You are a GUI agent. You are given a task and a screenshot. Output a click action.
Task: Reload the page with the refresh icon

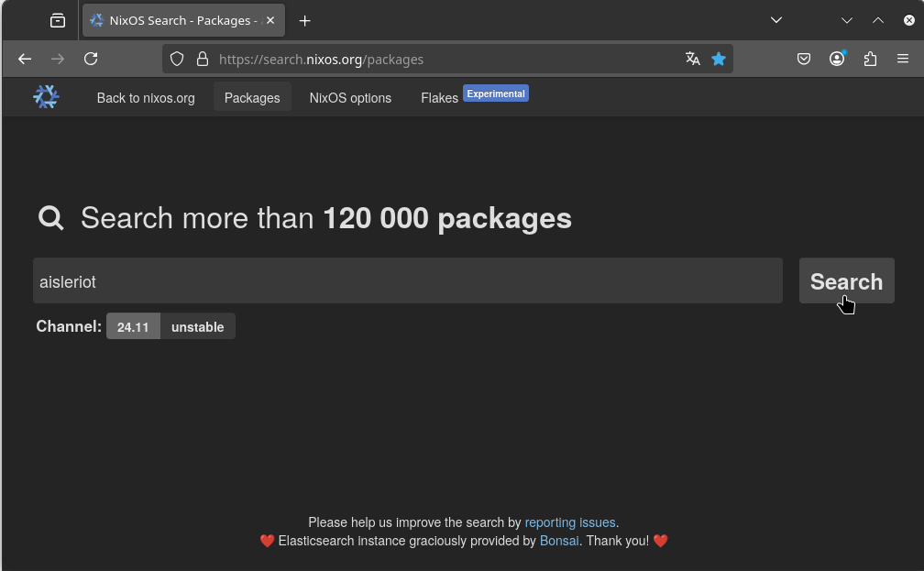point(91,59)
